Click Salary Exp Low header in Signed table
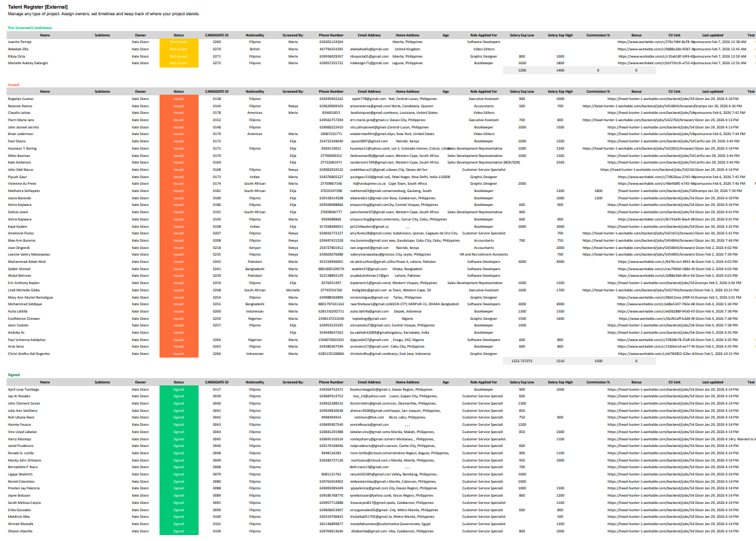 click(522, 382)
